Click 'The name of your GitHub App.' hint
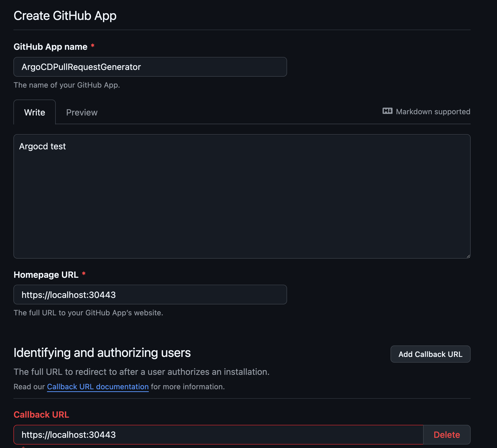 (67, 85)
